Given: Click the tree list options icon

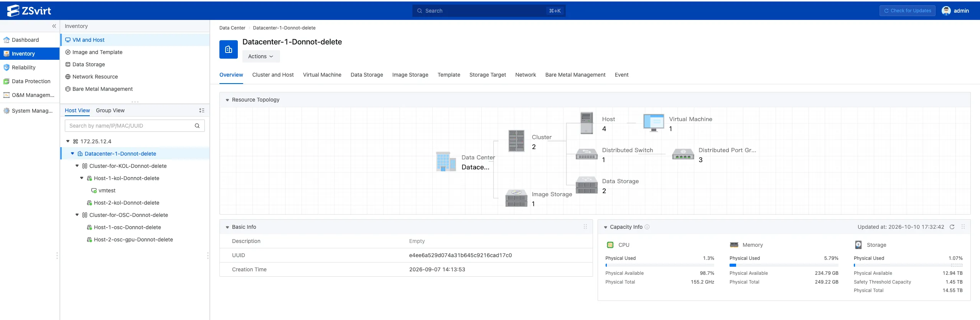Looking at the screenshot, I should click(202, 110).
